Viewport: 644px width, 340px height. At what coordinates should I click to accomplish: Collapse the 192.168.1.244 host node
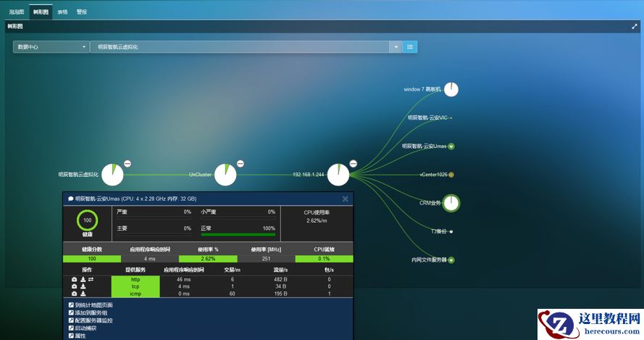tap(354, 164)
